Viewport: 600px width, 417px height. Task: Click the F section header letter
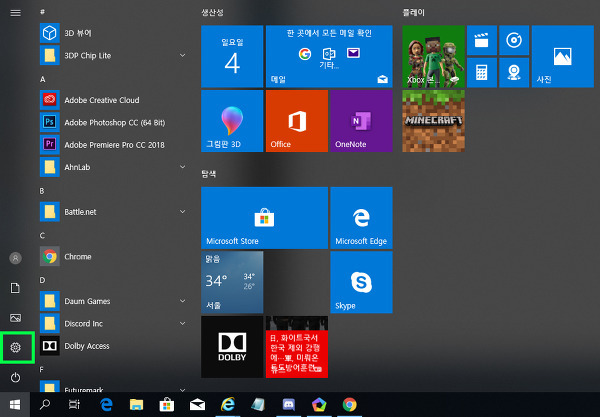pyautogui.click(x=42, y=370)
